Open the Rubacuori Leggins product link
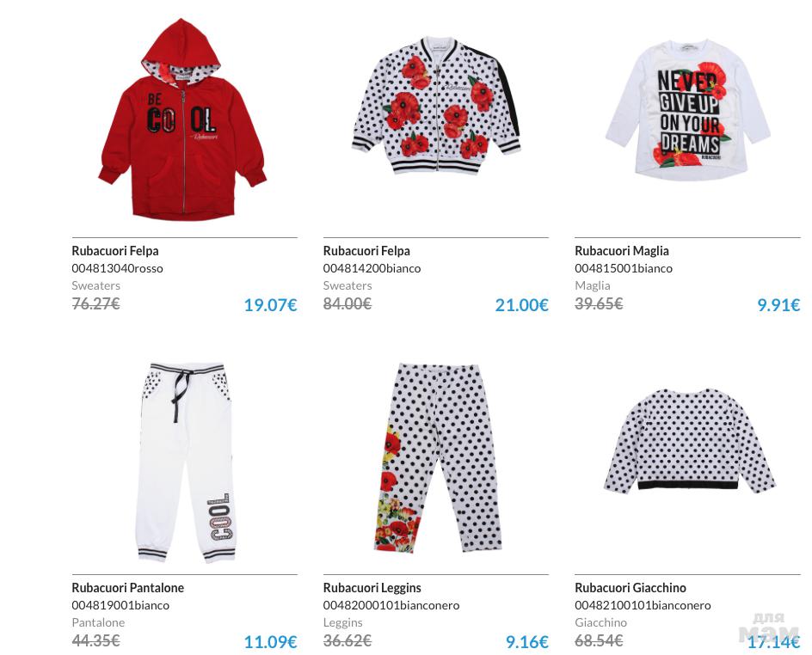Viewport: 812px width, 655px height. click(x=372, y=588)
